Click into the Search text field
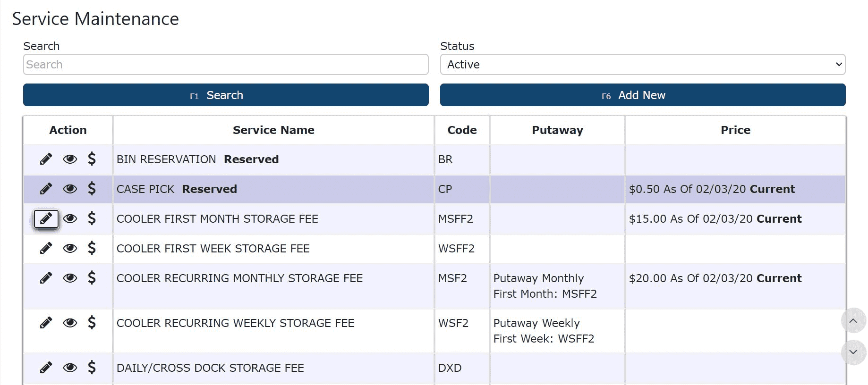This screenshot has height=385, width=868. pyautogui.click(x=226, y=65)
